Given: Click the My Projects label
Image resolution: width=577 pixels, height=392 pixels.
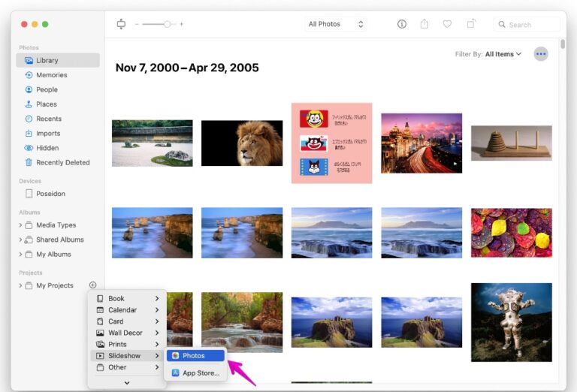Looking at the screenshot, I should (54, 285).
